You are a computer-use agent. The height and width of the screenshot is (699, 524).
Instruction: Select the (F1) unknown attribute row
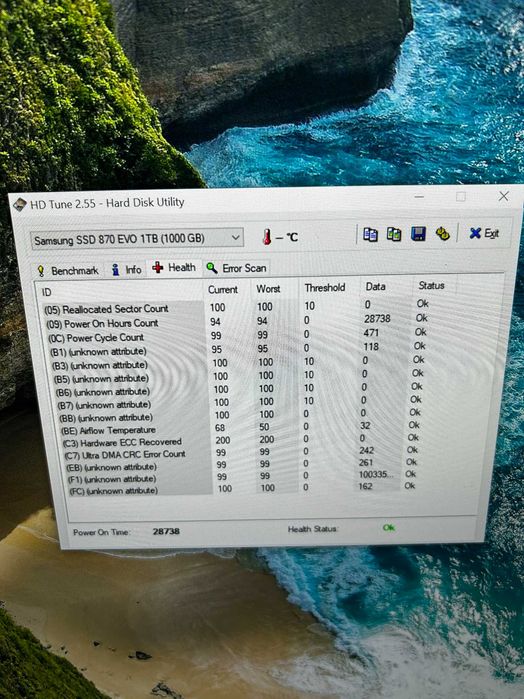coord(241,477)
